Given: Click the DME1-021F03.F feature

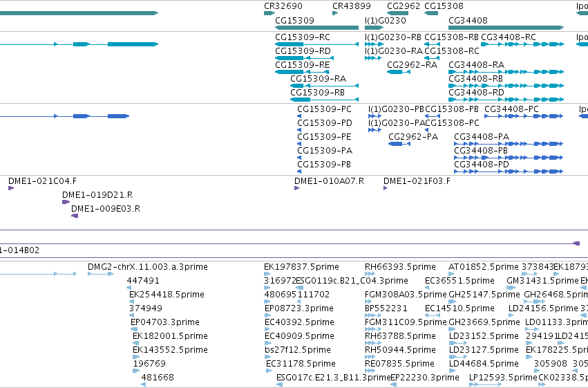Looking at the screenshot, I should 385,188.
